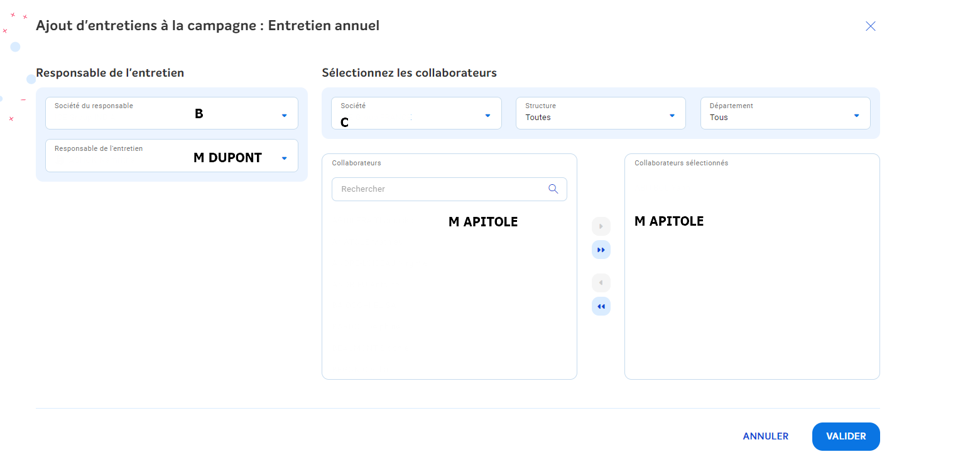This screenshot has height=469, width=980.
Task: Add all collaborators with double right arrow
Action: pyautogui.click(x=601, y=250)
